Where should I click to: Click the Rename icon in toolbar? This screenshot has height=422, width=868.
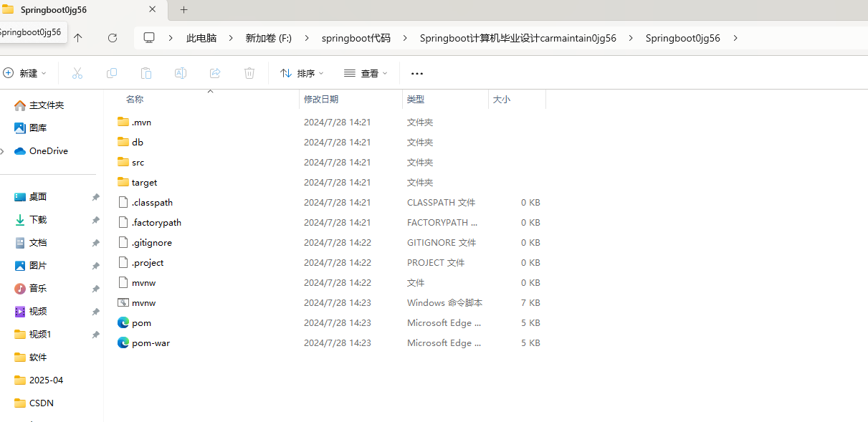tap(181, 73)
